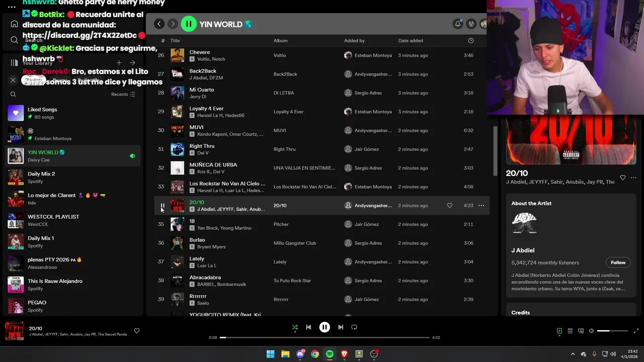Click the 20/10 album cover in panel

coord(571,140)
